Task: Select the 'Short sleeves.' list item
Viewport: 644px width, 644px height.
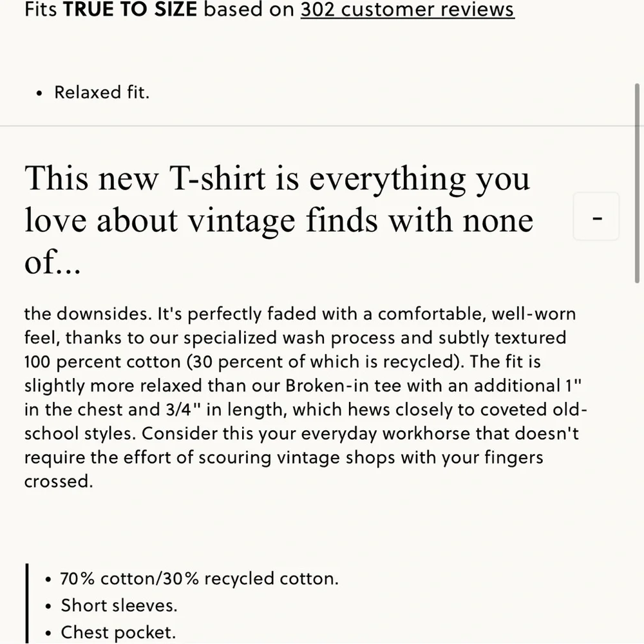Action: (x=119, y=605)
